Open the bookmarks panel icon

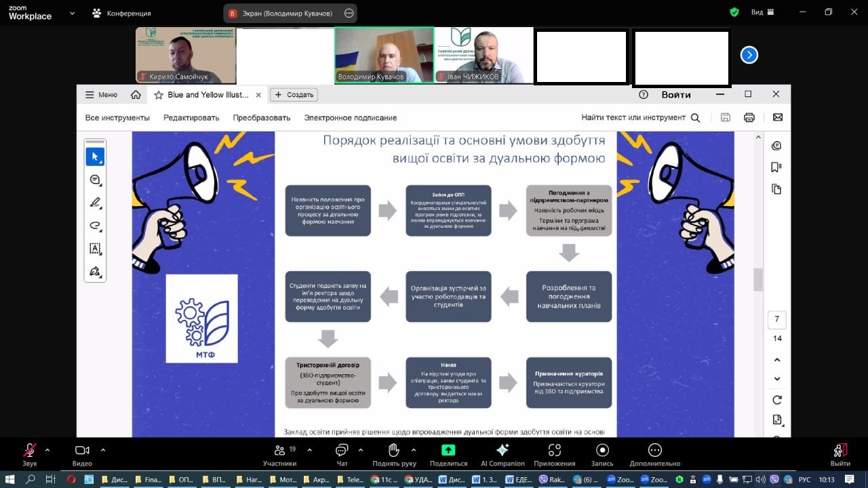[x=776, y=167]
